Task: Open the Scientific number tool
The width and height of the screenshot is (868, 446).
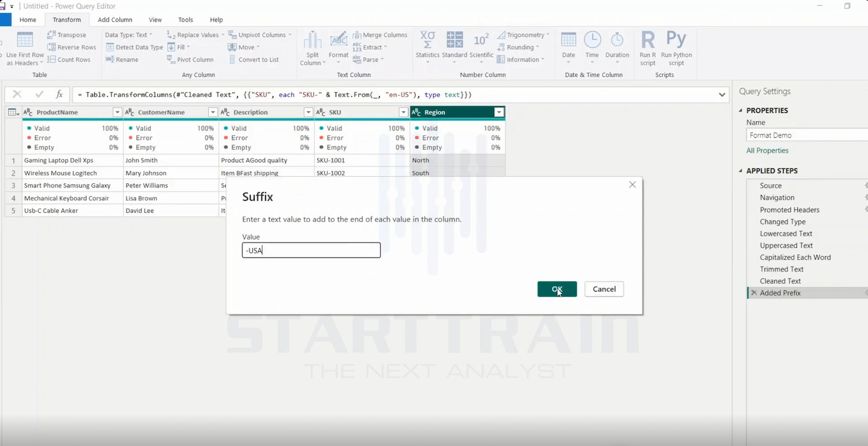Action: pos(481,46)
